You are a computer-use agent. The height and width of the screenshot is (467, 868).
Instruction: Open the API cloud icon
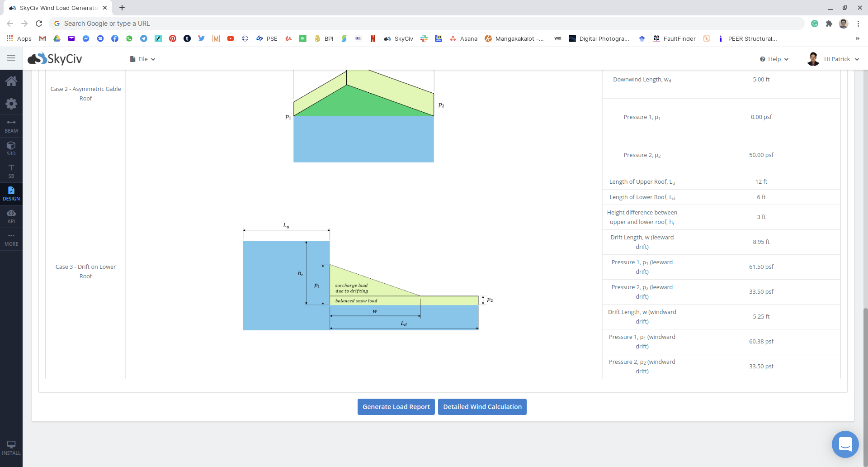pos(11,216)
